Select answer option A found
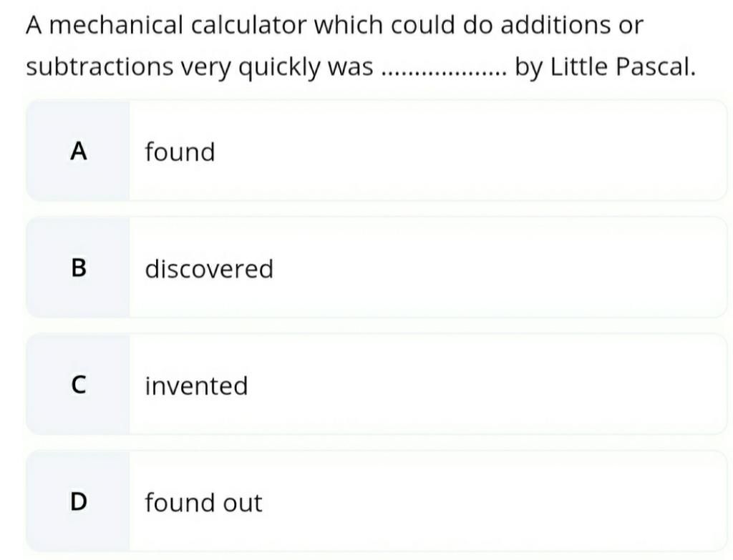Screen dimensions: 733x560 (x=377, y=150)
